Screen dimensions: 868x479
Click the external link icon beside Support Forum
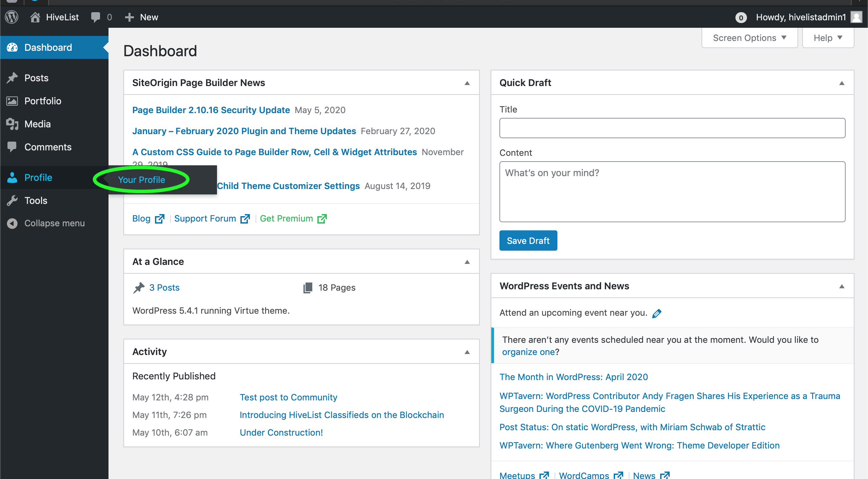click(245, 219)
